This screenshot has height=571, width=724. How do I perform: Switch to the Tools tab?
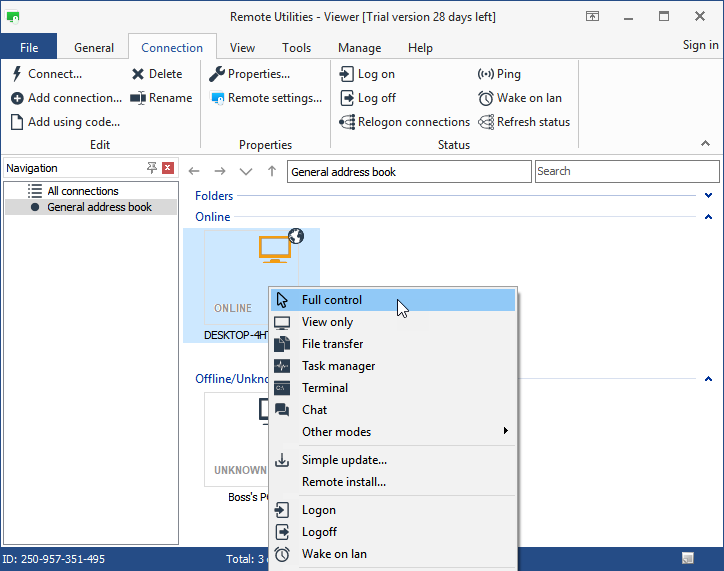point(296,48)
